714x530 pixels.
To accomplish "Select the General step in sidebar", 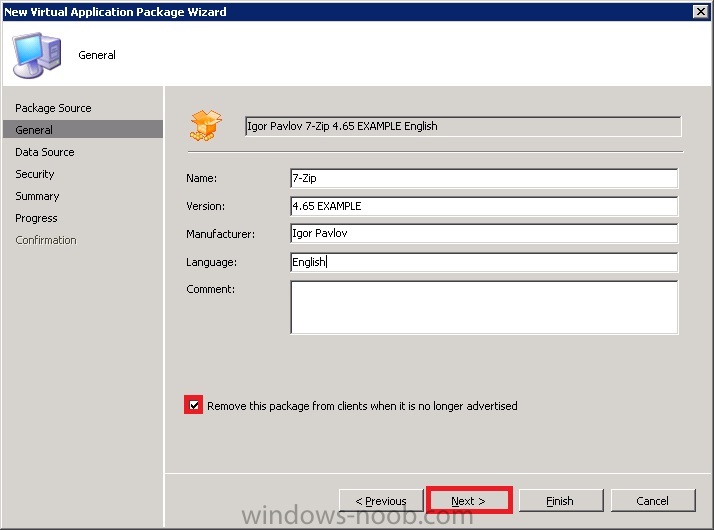I will click(82, 129).
